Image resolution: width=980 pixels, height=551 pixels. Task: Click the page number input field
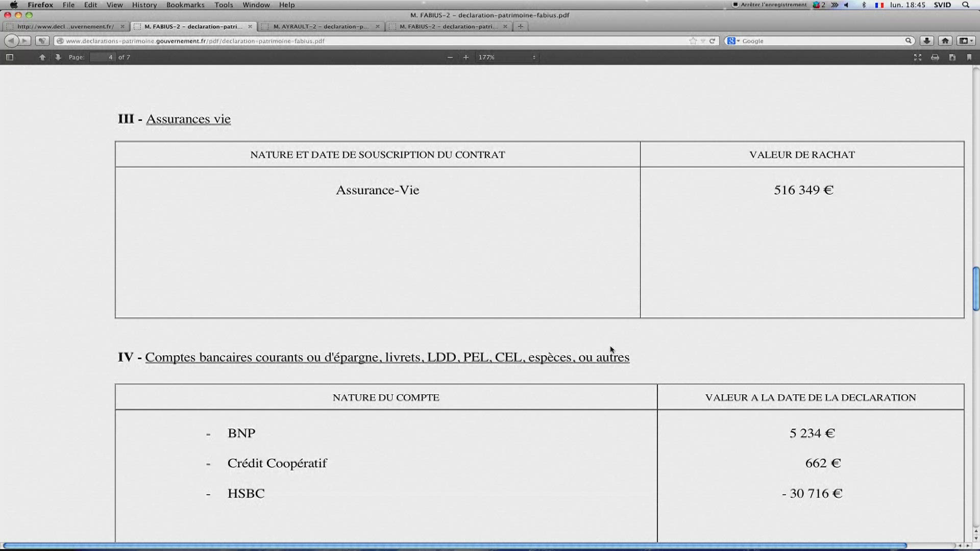pos(103,57)
